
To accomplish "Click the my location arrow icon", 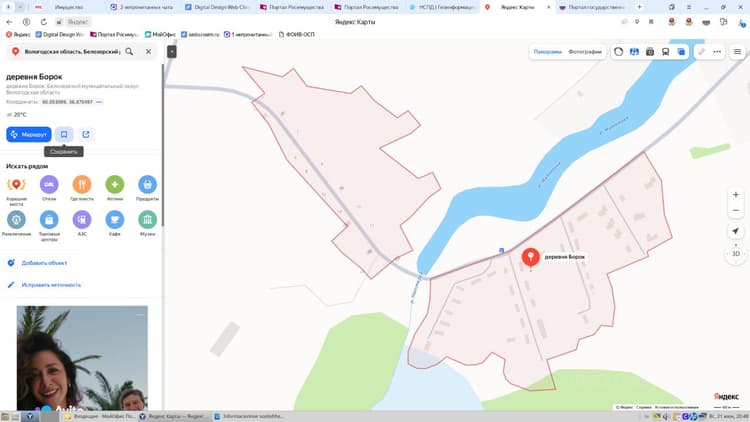I will [736, 231].
